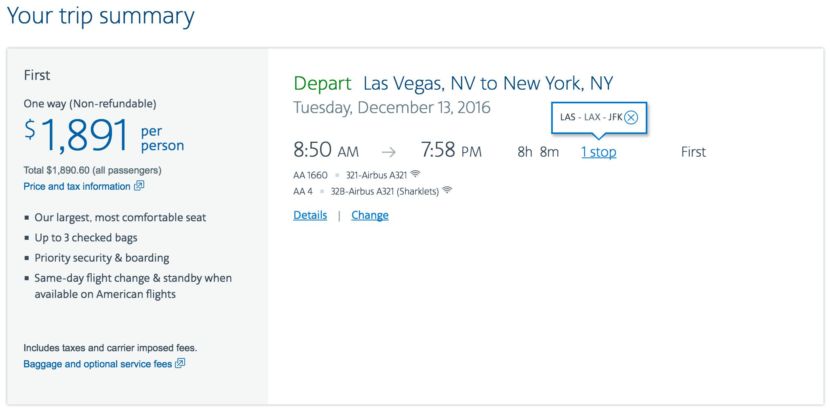Click new-window icon after Baggage and optional fees

(x=180, y=364)
